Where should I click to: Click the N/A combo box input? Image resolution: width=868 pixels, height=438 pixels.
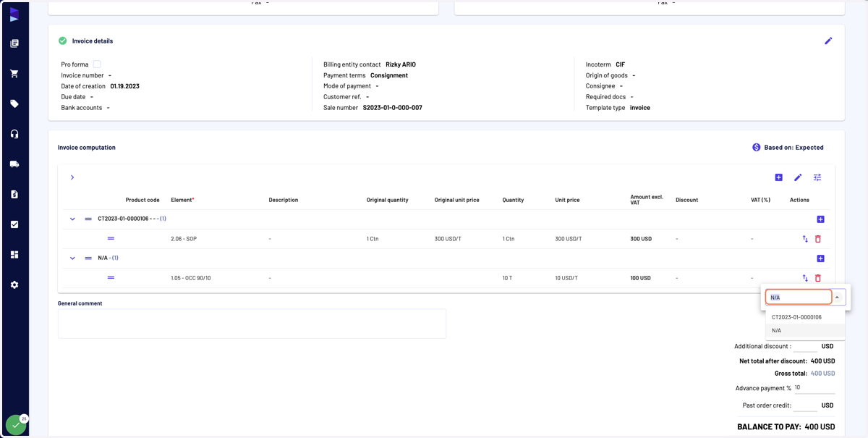[x=799, y=297]
